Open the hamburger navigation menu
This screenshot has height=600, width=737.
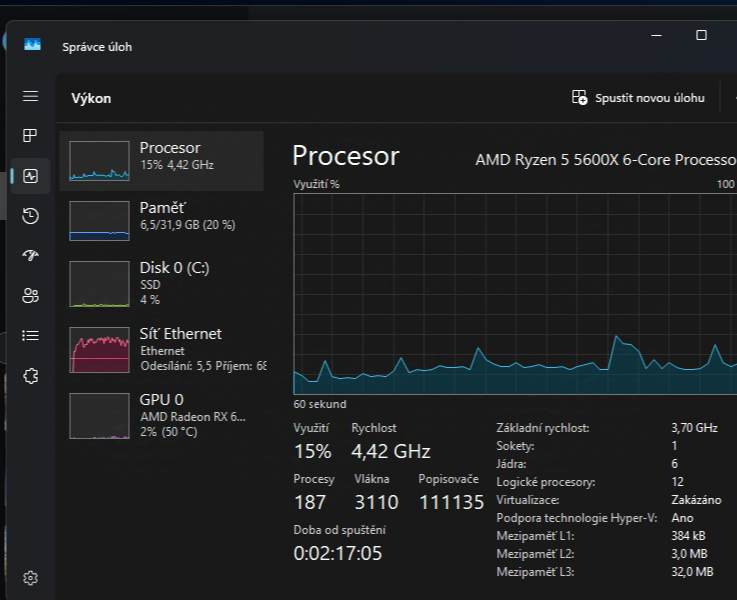[30, 96]
